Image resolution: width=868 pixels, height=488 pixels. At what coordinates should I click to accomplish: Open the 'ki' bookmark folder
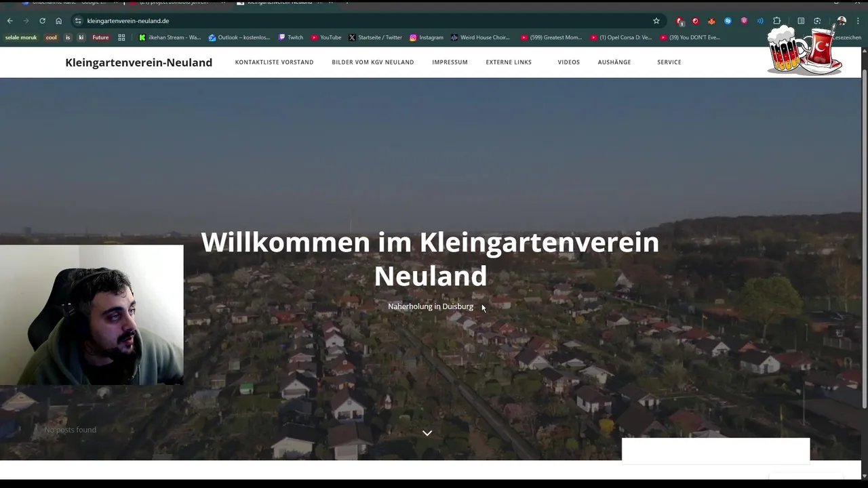[x=81, y=37]
